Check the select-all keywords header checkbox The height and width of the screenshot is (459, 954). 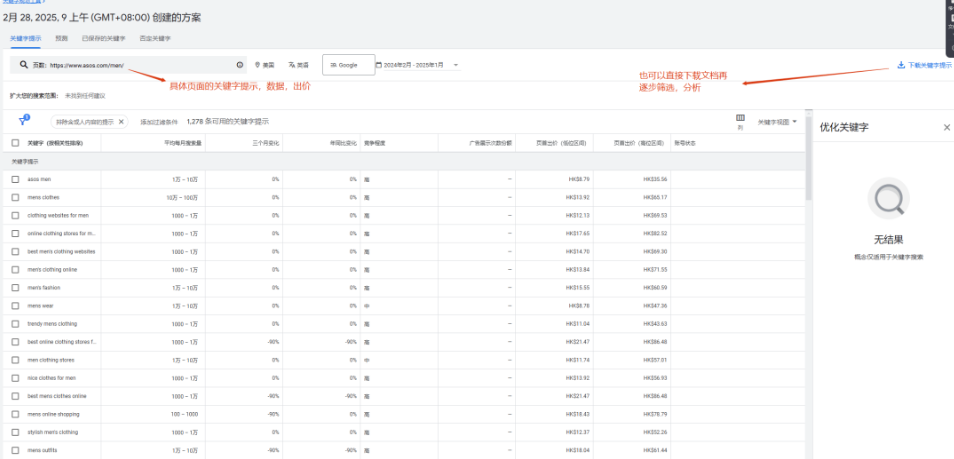pos(16,143)
